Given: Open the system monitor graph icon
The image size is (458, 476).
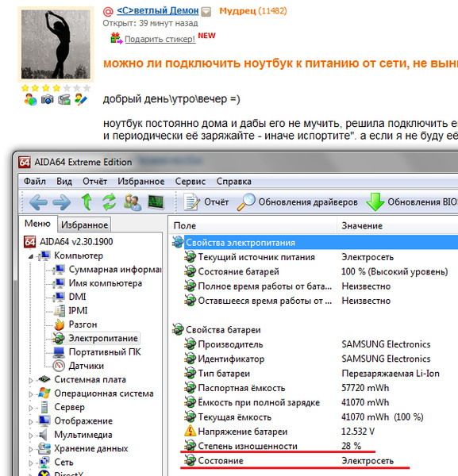Looking at the screenshot, I should [156, 202].
